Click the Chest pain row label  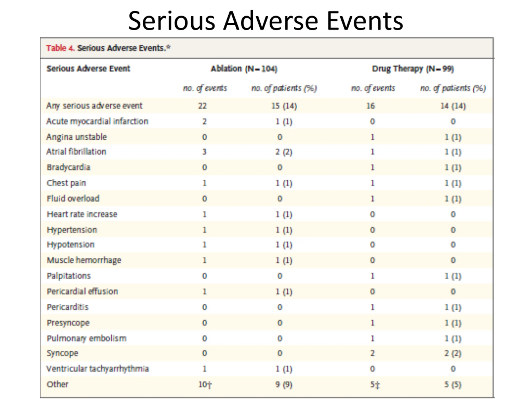click(x=66, y=183)
